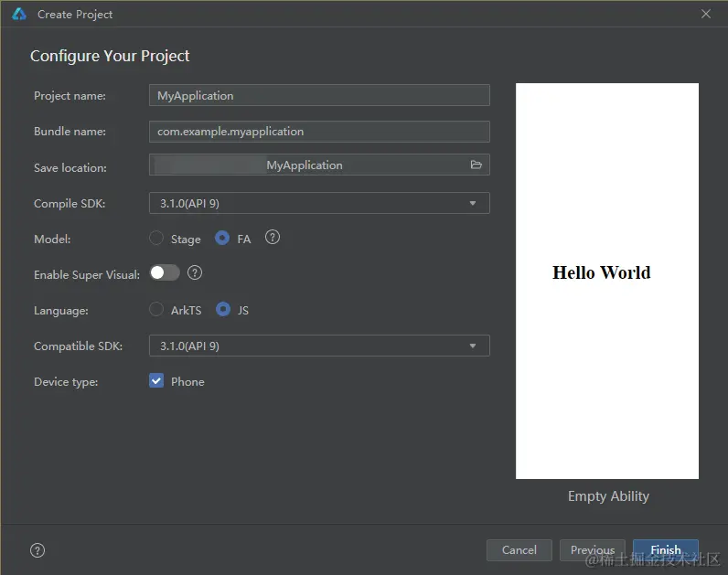Click the Hello World template preview
Viewport: 728px width, 575px height.
point(607,281)
